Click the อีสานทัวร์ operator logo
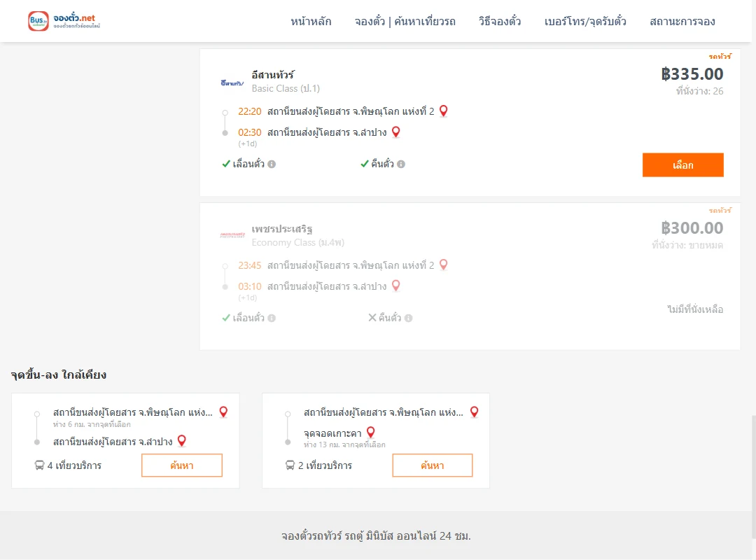756x560 pixels. (232, 83)
